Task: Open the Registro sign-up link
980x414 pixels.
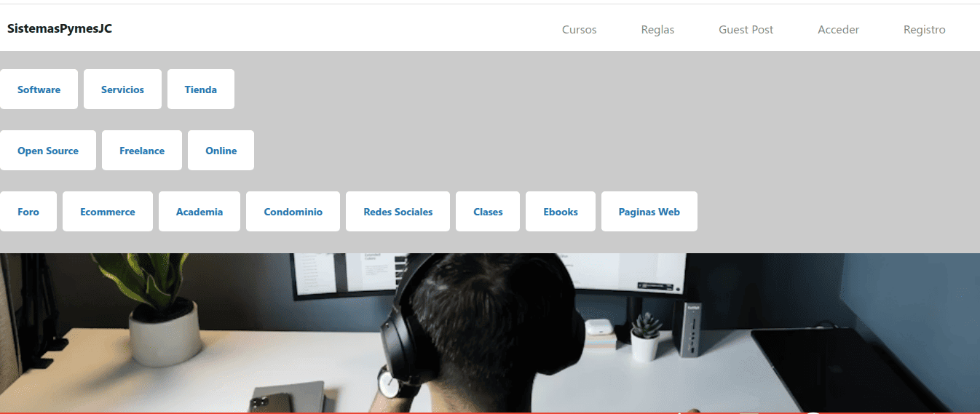Action: [x=924, y=30]
